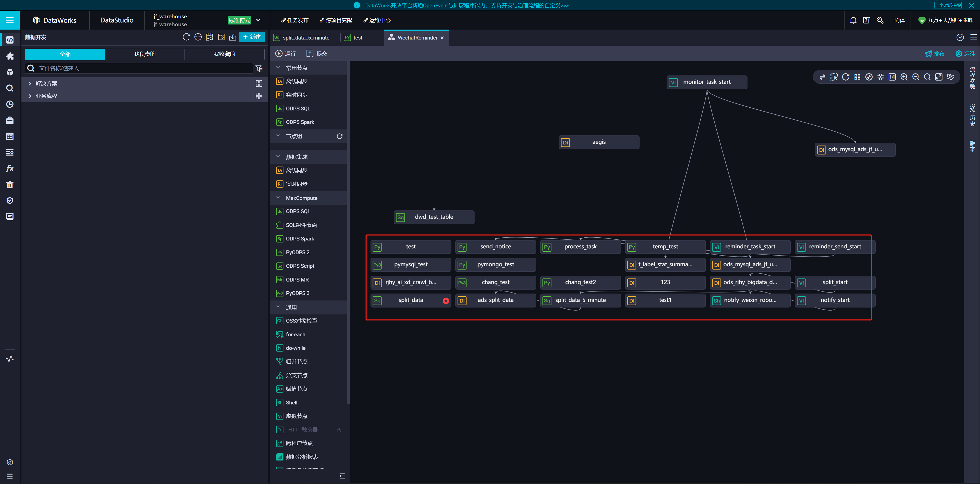The width and height of the screenshot is (980, 484).
Task: Switch to the 我收藏的 tab
Action: point(225,54)
